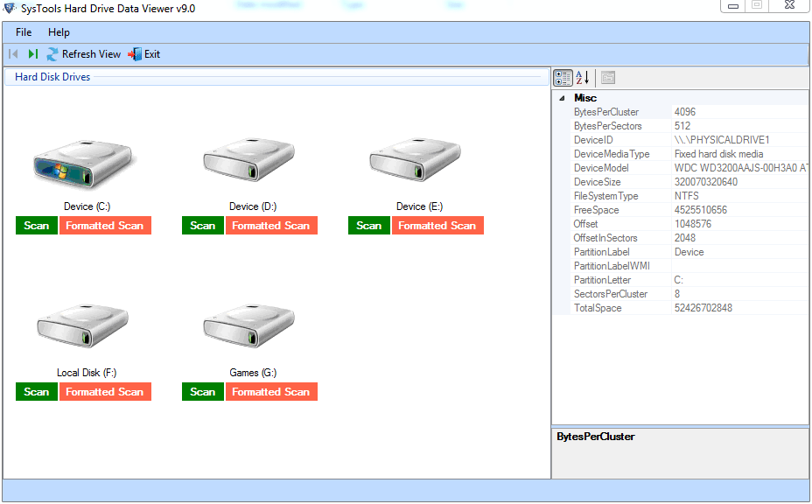
Task: Select the PartitionLabel property row
Action: 689,252
